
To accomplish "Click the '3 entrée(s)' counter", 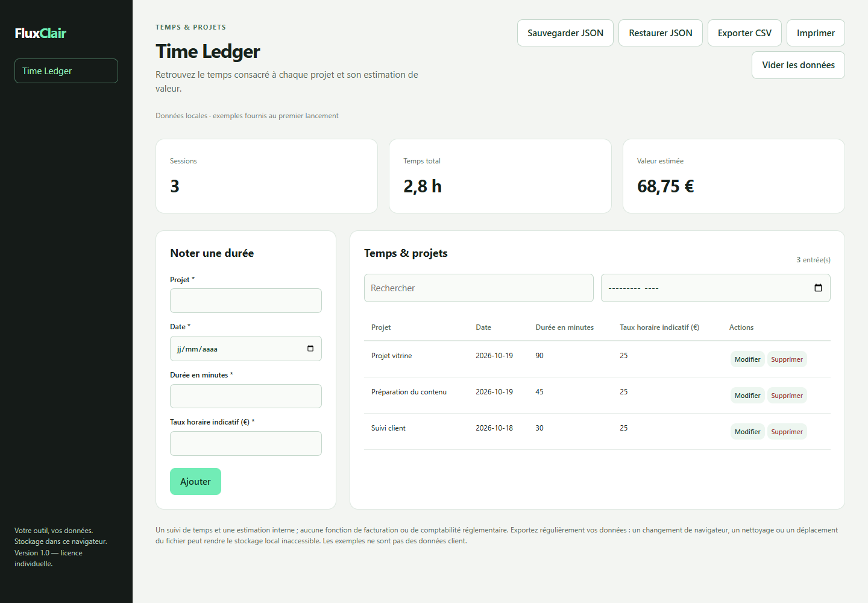I will [x=813, y=260].
